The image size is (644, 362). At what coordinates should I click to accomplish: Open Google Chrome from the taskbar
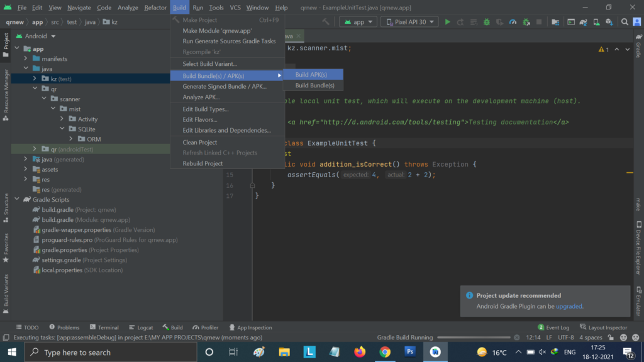click(385, 352)
